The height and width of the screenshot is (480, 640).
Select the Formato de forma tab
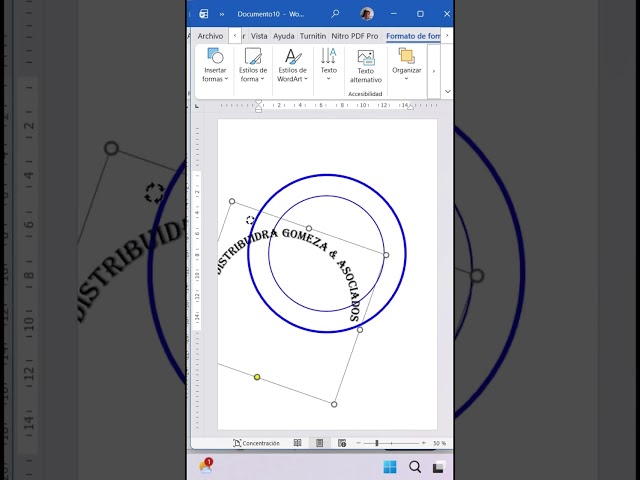[x=413, y=36]
